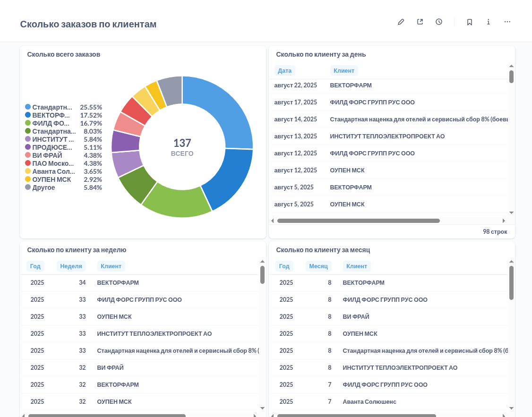The height and width of the screenshot is (417, 532).
Task: Click horizontal scrollbar of daily table
Action: [358, 221]
